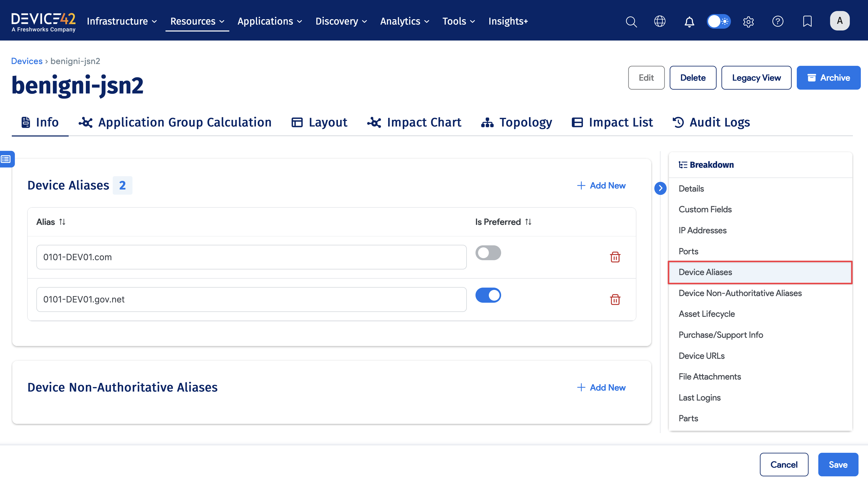Viewport: 868px width, 483px height.
Task: Click the Archive button
Action: click(x=828, y=78)
